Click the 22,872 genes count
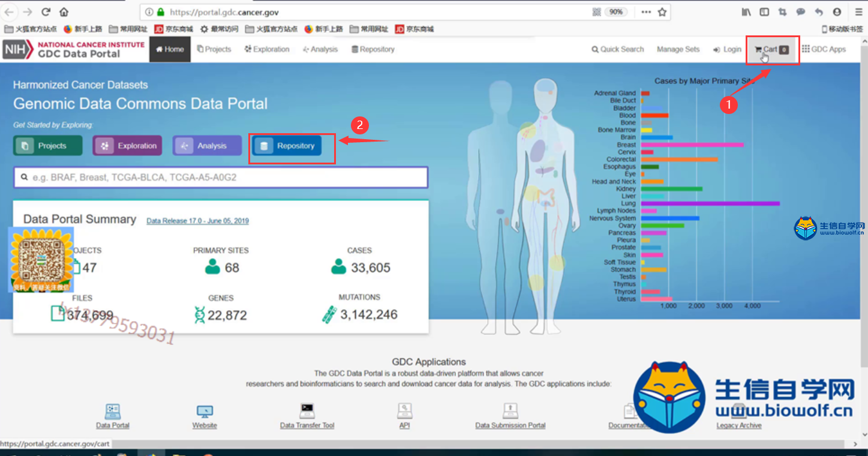Image resolution: width=868 pixels, height=456 pixels. tap(227, 315)
